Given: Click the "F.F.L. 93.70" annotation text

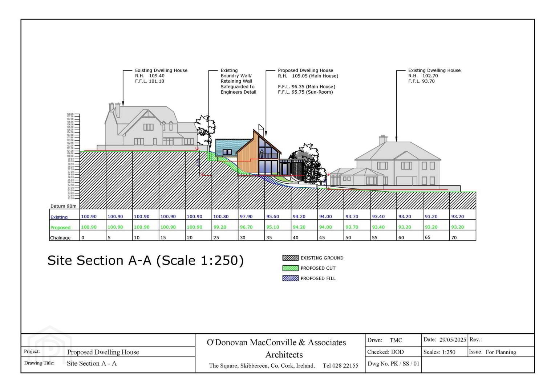Looking at the screenshot, I should coord(421,81).
